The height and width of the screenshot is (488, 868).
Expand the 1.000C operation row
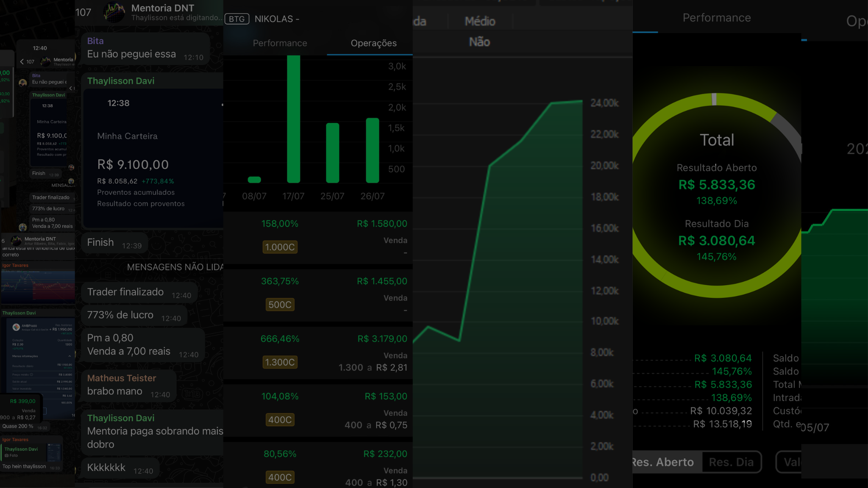280,247
